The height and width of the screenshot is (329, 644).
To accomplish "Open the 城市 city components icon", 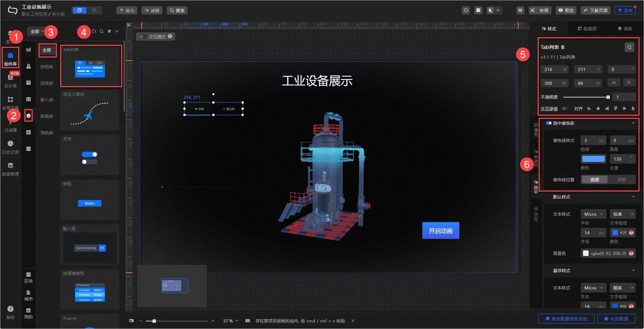I will pyautogui.click(x=29, y=295).
